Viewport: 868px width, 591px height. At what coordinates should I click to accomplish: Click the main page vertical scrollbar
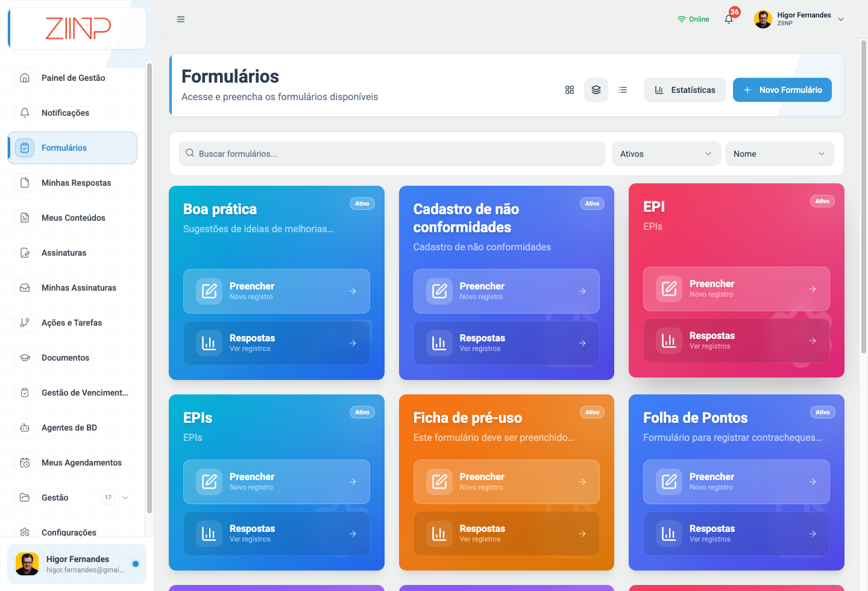[864, 197]
